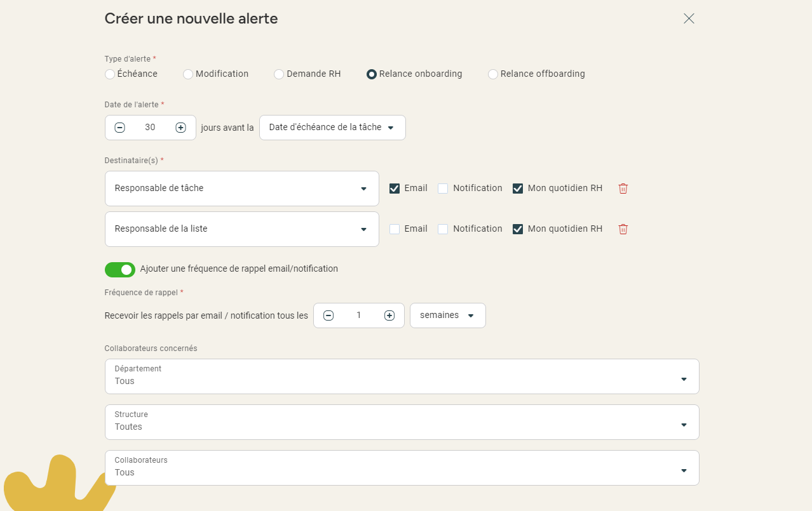Decrease days before alert with minus icon
Image resolution: width=812 pixels, height=511 pixels.
tap(119, 128)
